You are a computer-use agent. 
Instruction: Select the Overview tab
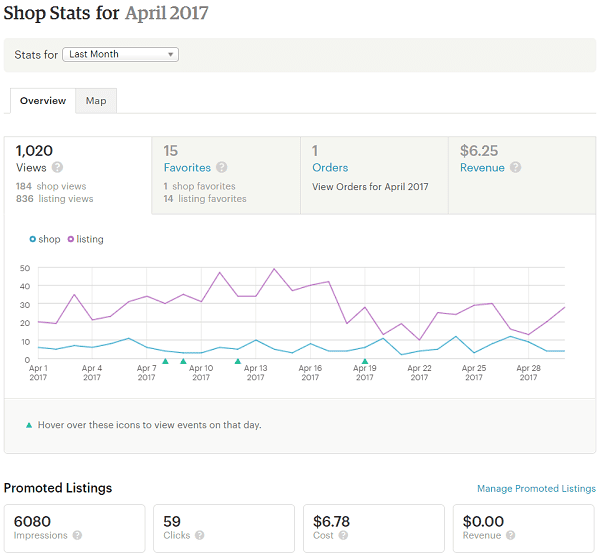point(43,101)
